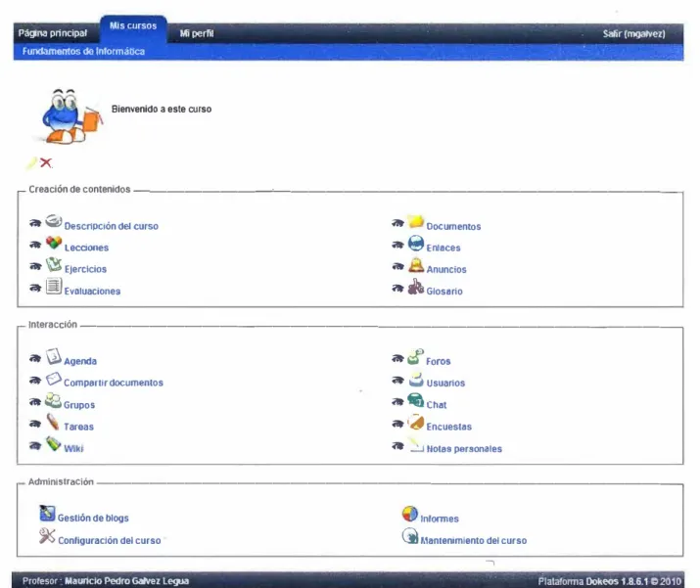Screen dimensions: 700x588
Task: Click the Ejercicios icon
Action: click(x=54, y=264)
